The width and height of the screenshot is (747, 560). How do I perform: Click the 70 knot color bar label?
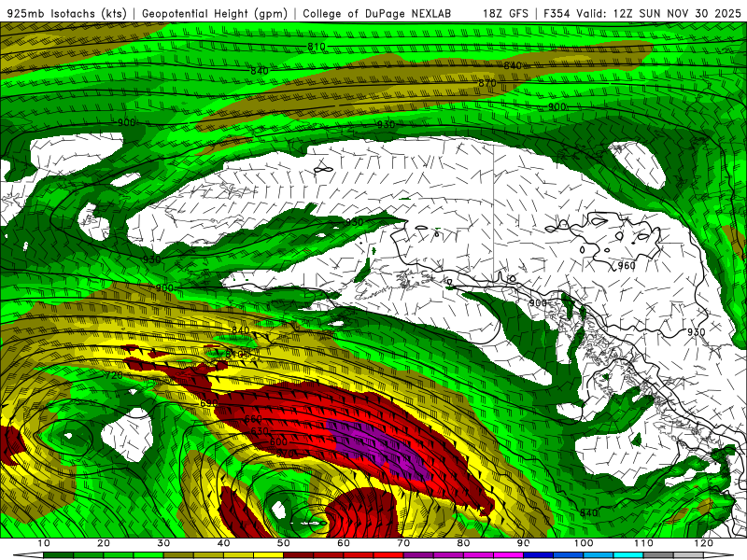(x=403, y=543)
